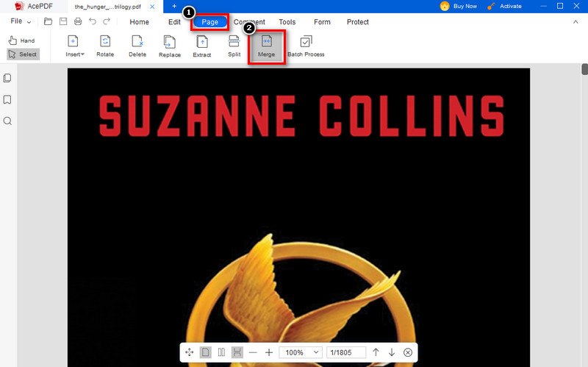This screenshot has width=588, height=367.
Task: Switch to the Form tab
Action: pos(322,22)
